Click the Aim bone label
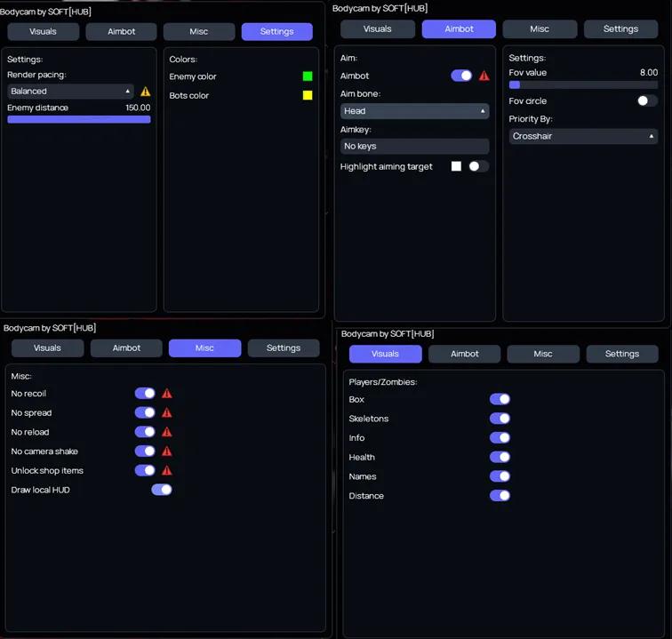This screenshot has width=672, height=639. 360,94
